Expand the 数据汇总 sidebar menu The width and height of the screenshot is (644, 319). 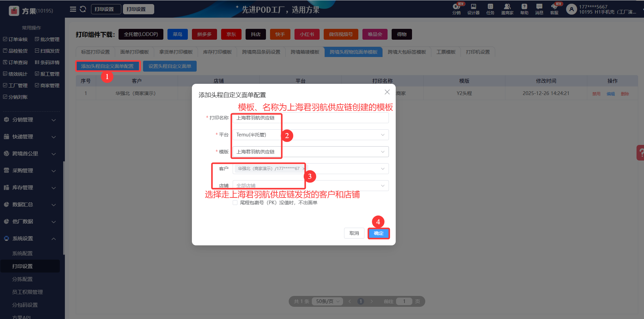tap(30, 205)
